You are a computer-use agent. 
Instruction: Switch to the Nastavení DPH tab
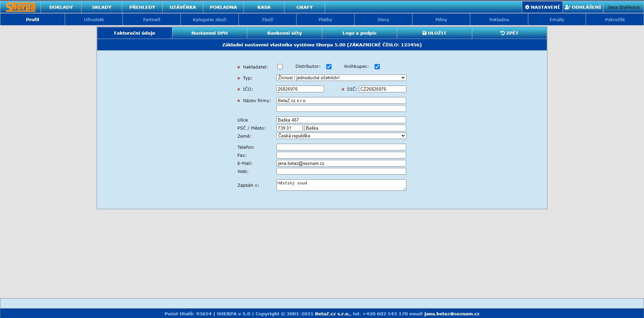pos(209,33)
